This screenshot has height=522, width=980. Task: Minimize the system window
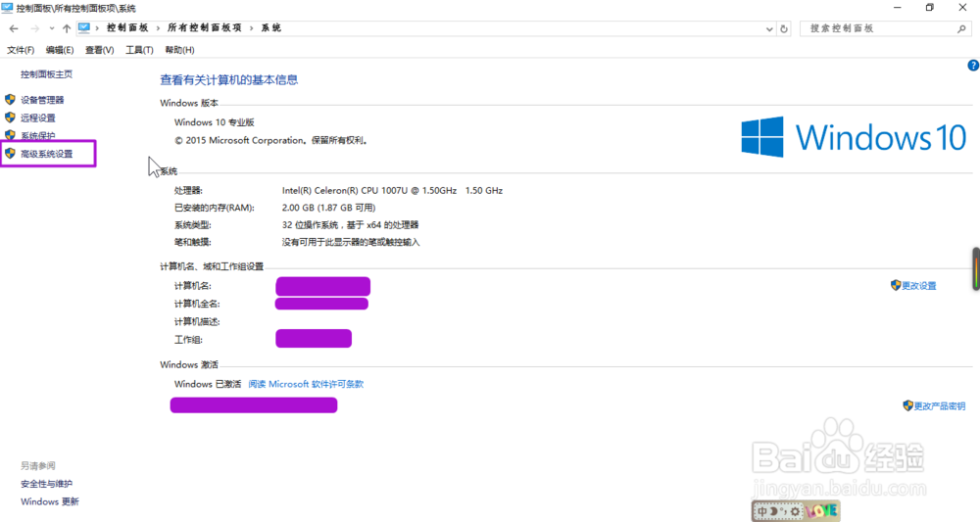[x=898, y=8]
